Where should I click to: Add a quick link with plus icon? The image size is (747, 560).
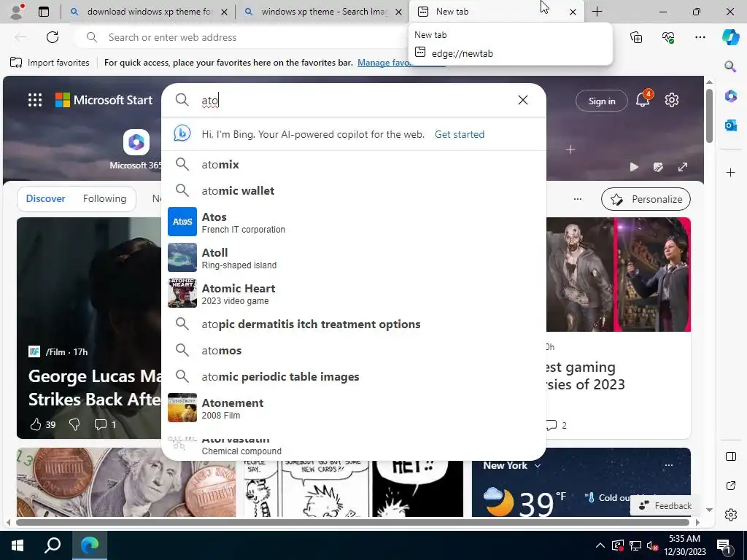[570, 149]
